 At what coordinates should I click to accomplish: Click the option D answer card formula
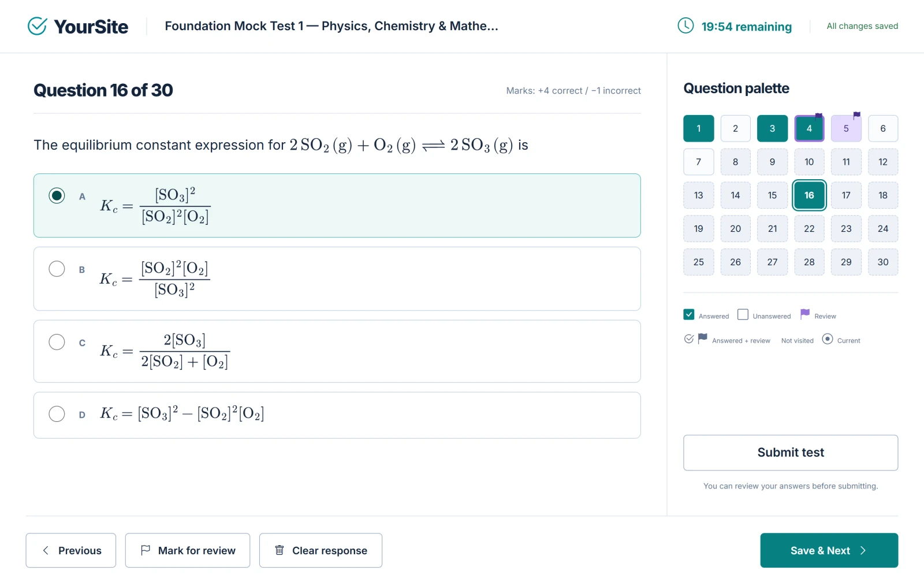click(x=182, y=413)
